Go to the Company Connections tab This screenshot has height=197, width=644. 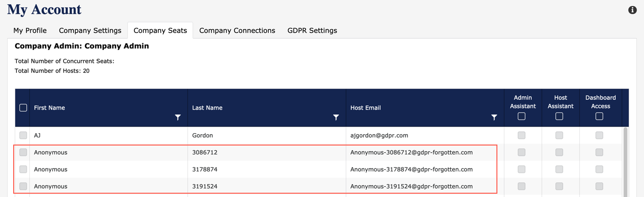pos(237,31)
